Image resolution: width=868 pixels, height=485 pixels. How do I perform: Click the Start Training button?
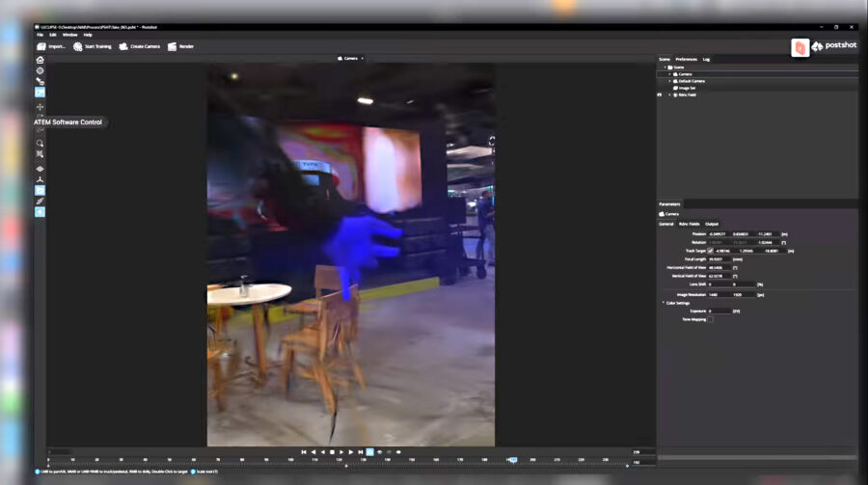pos(93,46)
